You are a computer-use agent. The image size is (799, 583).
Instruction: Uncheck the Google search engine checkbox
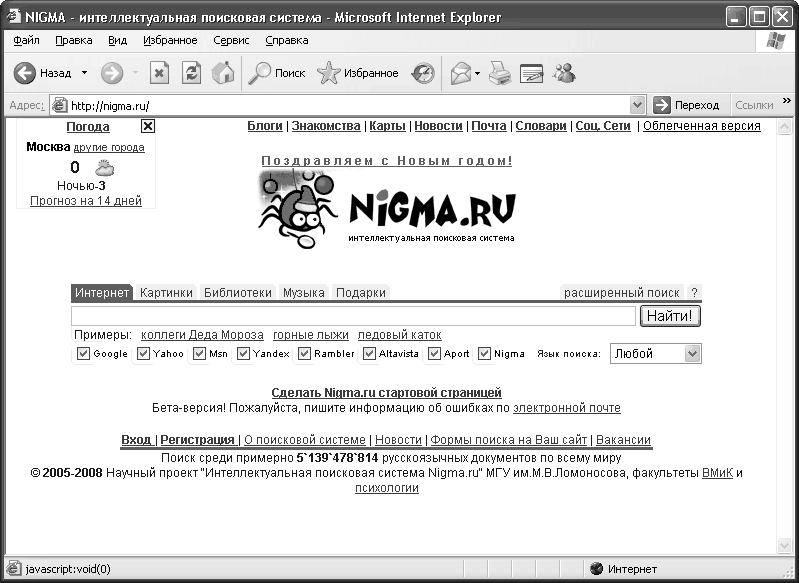(84, 354)
